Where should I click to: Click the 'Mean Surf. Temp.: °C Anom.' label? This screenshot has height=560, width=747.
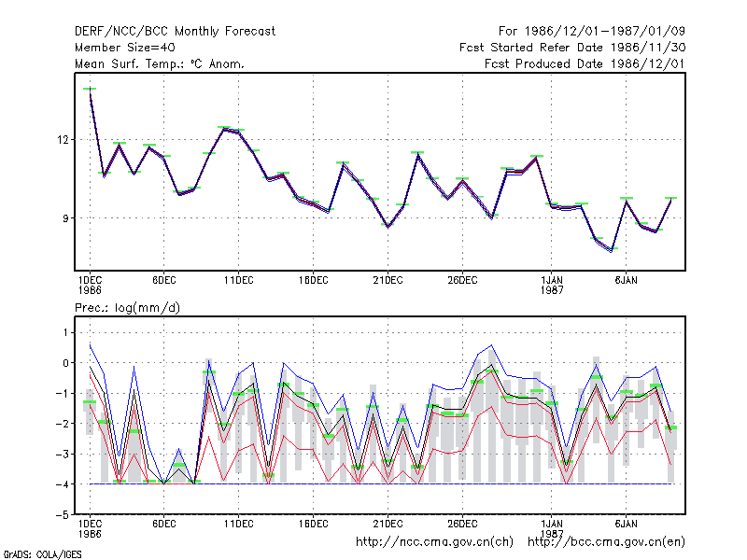click(160, 63)
